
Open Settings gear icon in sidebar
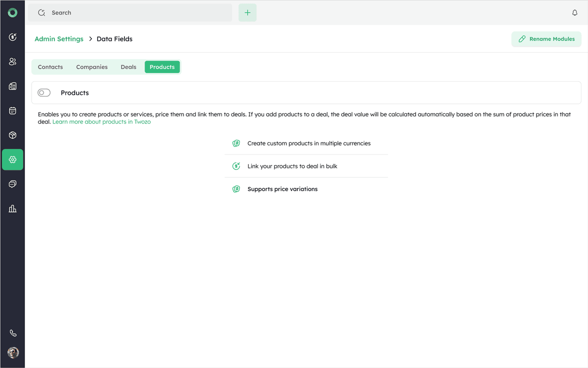[x=12, y=159]
